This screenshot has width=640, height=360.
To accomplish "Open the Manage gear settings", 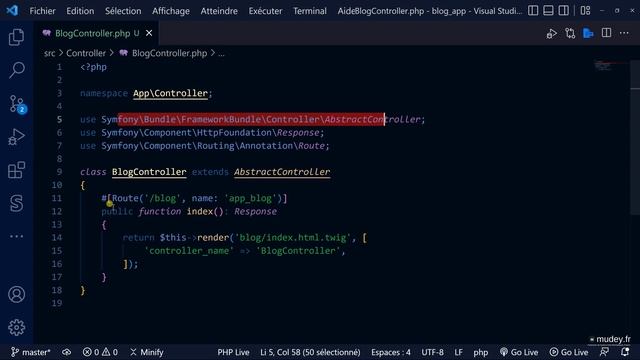I will click(x=16, y=327).
